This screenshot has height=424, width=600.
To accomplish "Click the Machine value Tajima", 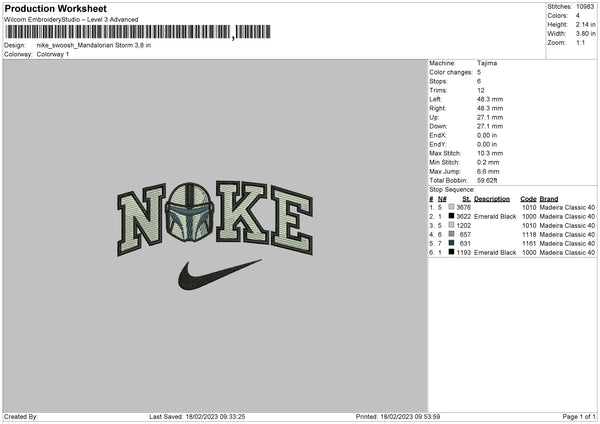I will pyautogui.click(x=487, y=63).
